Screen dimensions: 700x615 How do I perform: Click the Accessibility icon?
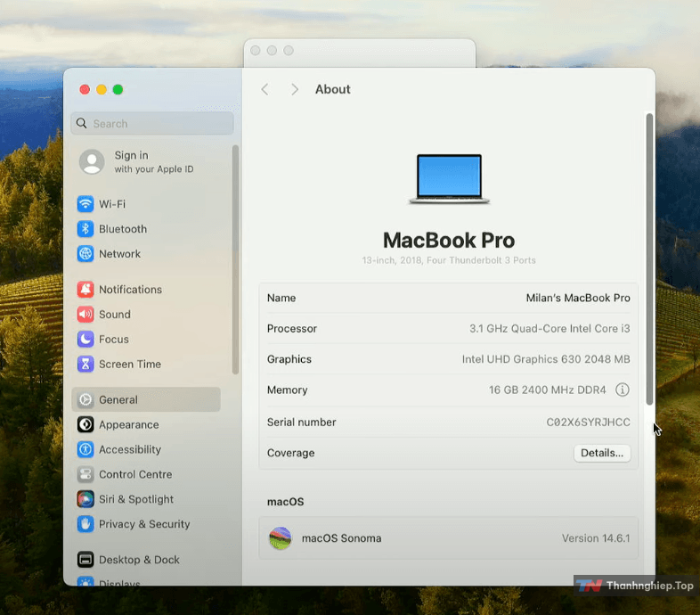click(85, 449)
